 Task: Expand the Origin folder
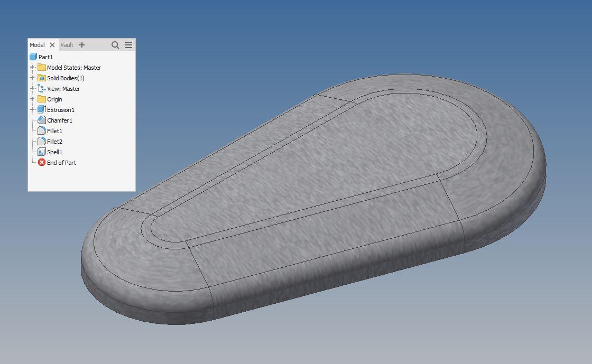[32, 99]
